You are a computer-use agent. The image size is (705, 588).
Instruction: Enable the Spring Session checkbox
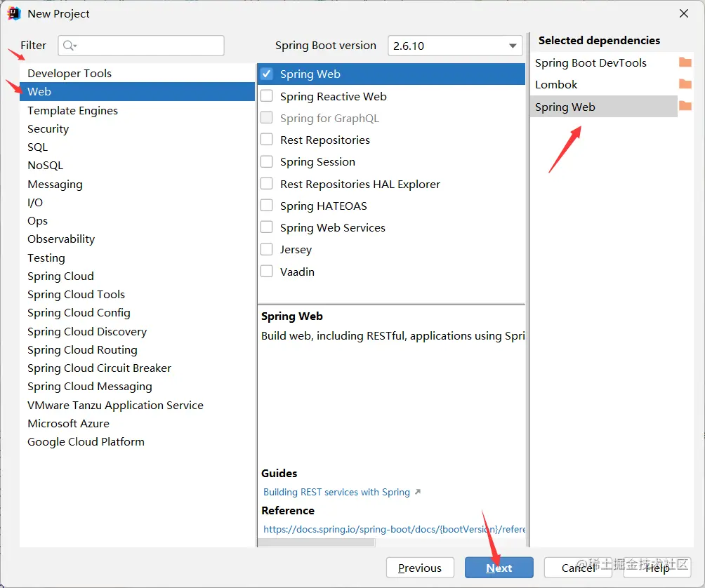tap(267, 161)
